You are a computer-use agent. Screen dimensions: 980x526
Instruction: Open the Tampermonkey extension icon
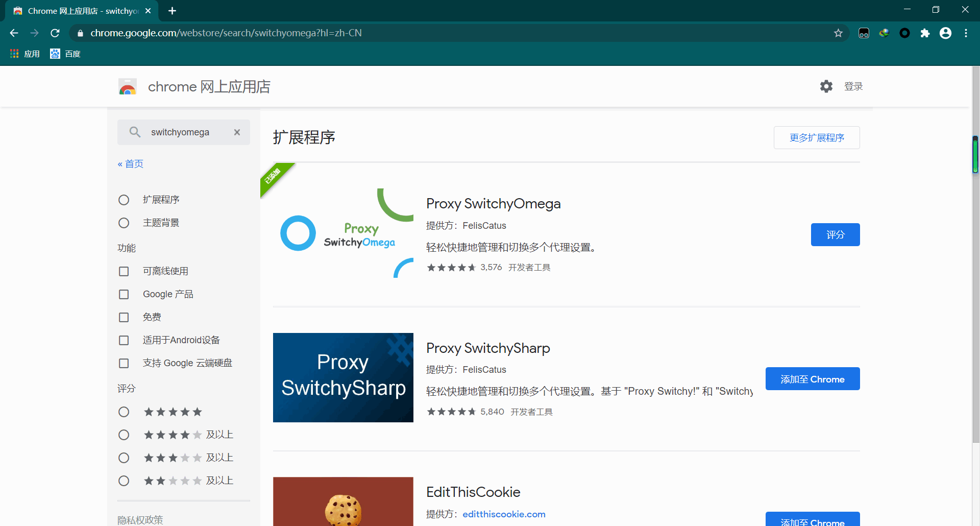pos(864,33)
